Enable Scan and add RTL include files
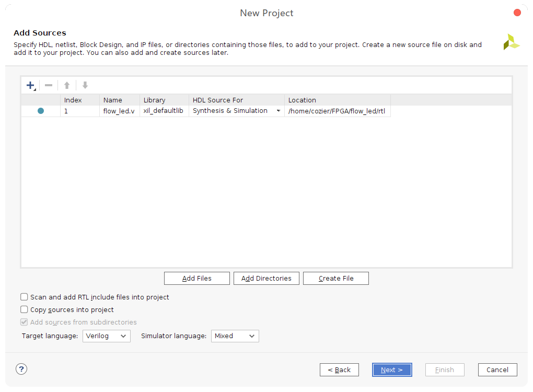533x392 pixels. point(24,297)
